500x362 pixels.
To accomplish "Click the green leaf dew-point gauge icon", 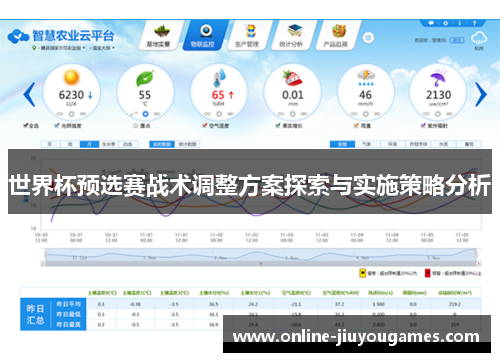I will pos(145,78).
